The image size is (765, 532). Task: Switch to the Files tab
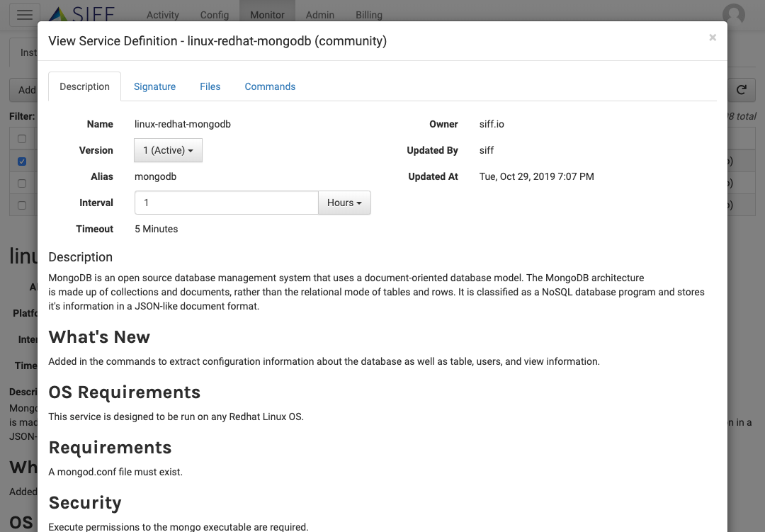pos(210,86)
